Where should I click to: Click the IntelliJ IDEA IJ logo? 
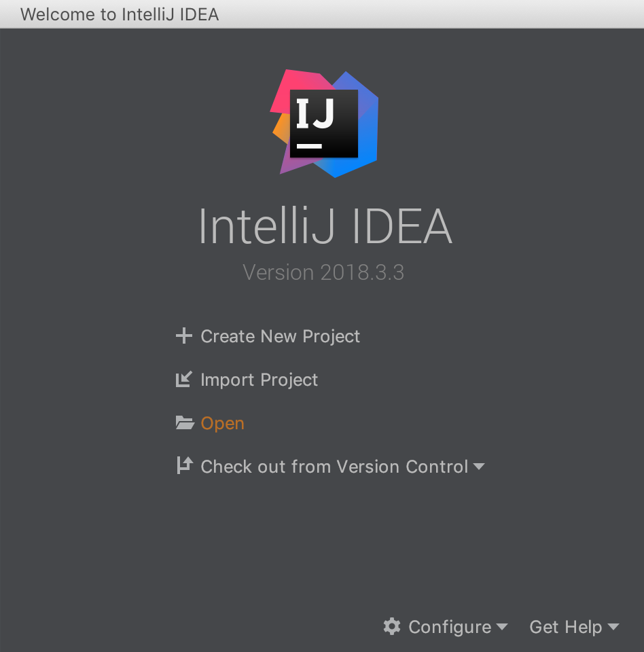click(x=325, y=124)
